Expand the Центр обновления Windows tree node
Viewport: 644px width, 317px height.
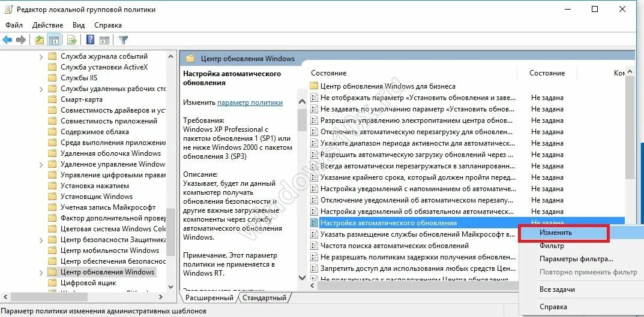[x=41, y=272]
